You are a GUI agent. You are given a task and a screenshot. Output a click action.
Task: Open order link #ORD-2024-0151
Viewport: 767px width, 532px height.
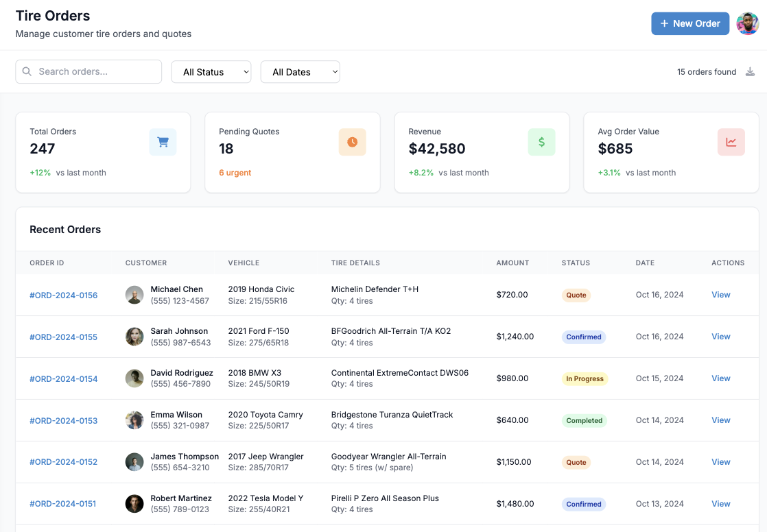(x=63, y=504)
